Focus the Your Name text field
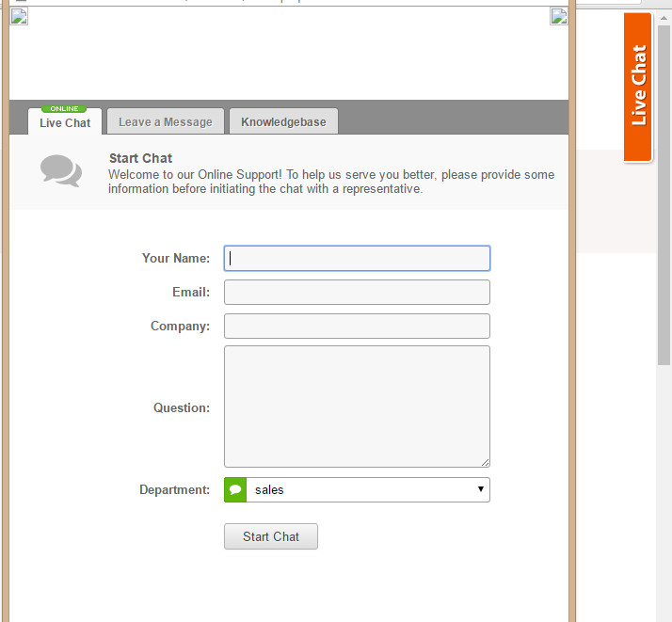This screenshot has width=672, height=622. tap(357, 259)
